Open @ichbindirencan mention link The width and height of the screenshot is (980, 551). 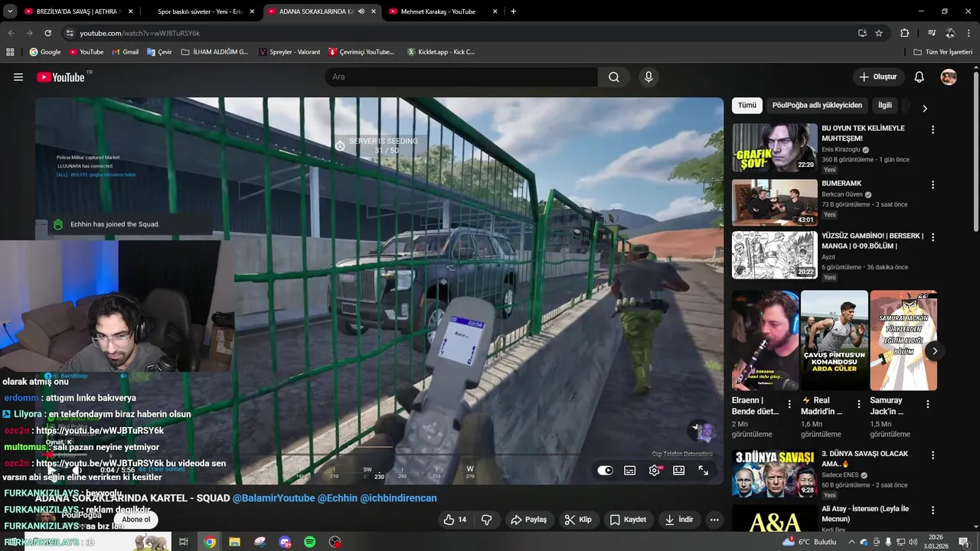[398, 498]
